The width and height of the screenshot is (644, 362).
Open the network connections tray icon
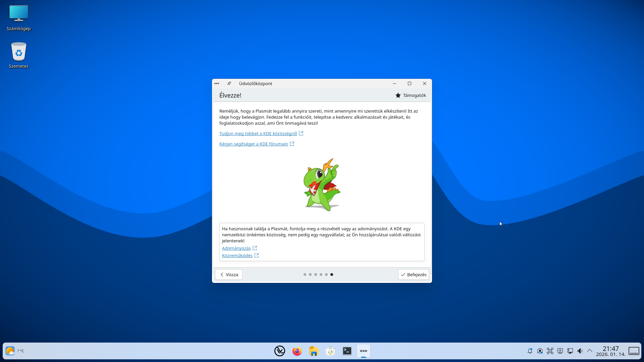pos(570,351)
